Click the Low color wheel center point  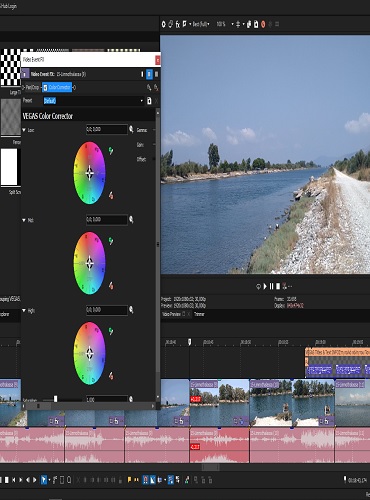click(x=89, y=173)
